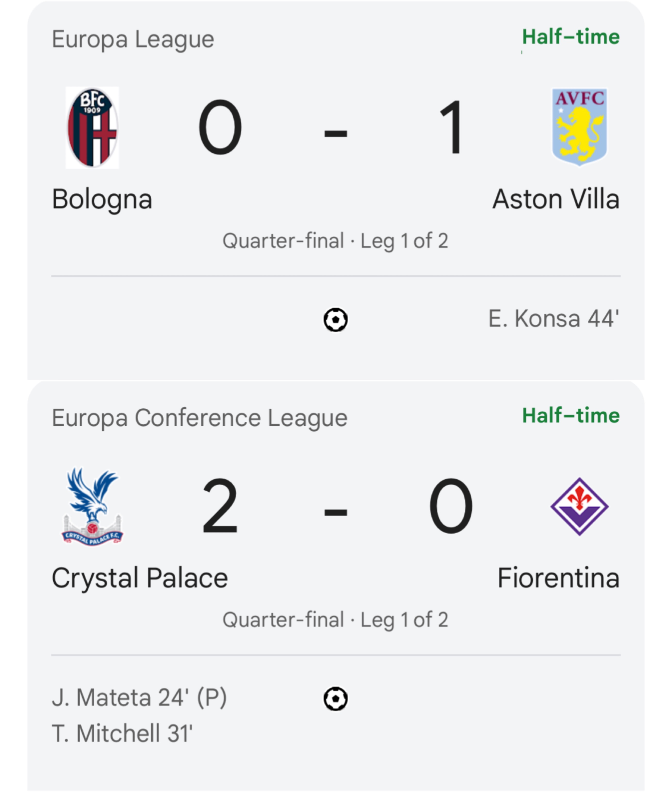This screenshot has width=672, height=792.
Task: Click the goal ball icon beside J. Mateta
Action: click(x=335, y=698)
